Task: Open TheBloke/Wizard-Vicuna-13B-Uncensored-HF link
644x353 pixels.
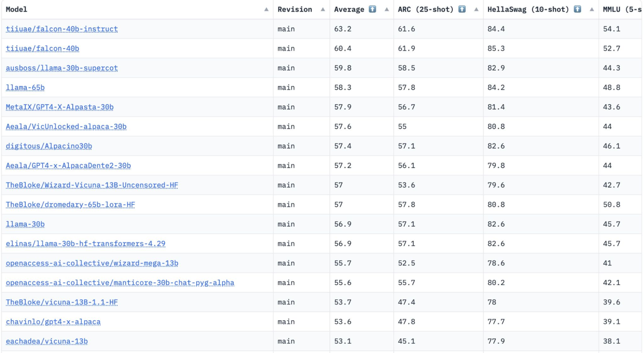Action: (92, 185)
